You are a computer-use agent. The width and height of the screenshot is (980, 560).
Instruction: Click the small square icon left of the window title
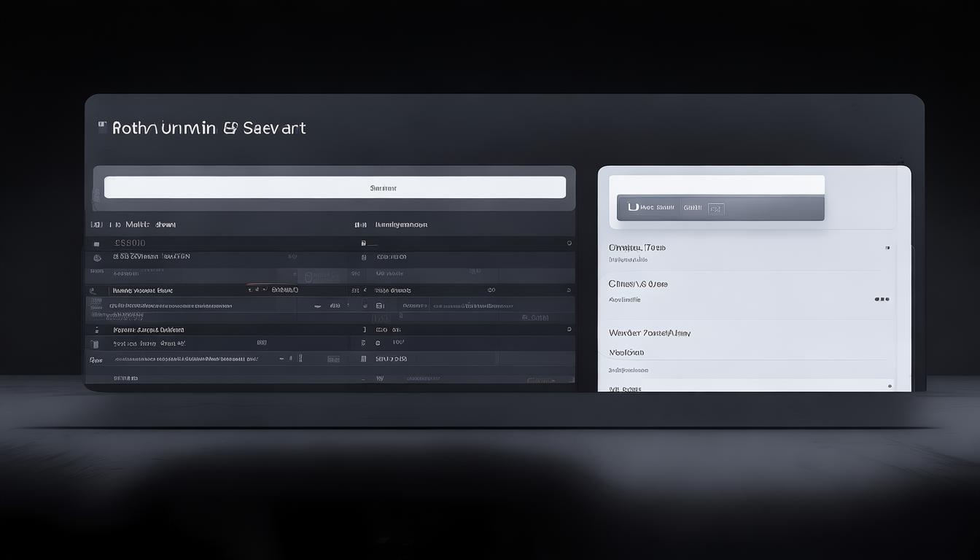102,126
